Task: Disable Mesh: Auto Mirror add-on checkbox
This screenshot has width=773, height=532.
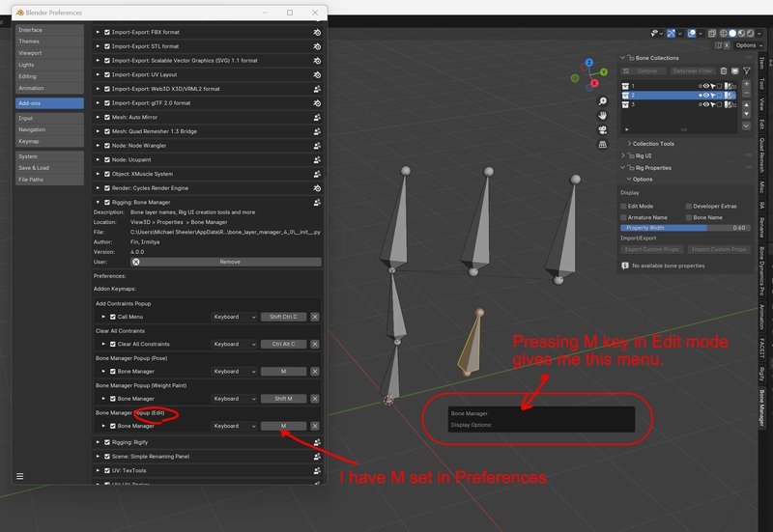Action: click(107, 117)
